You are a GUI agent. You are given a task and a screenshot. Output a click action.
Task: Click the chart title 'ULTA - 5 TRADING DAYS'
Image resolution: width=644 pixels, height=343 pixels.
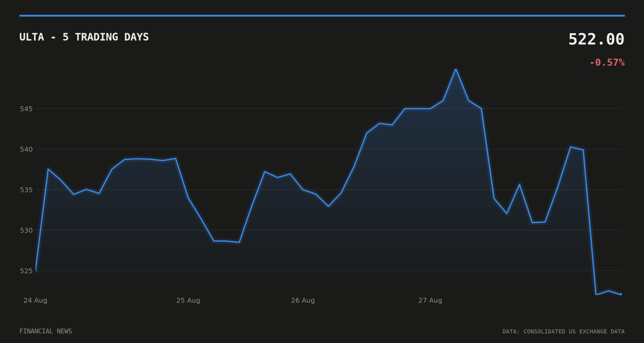[84, 37]
